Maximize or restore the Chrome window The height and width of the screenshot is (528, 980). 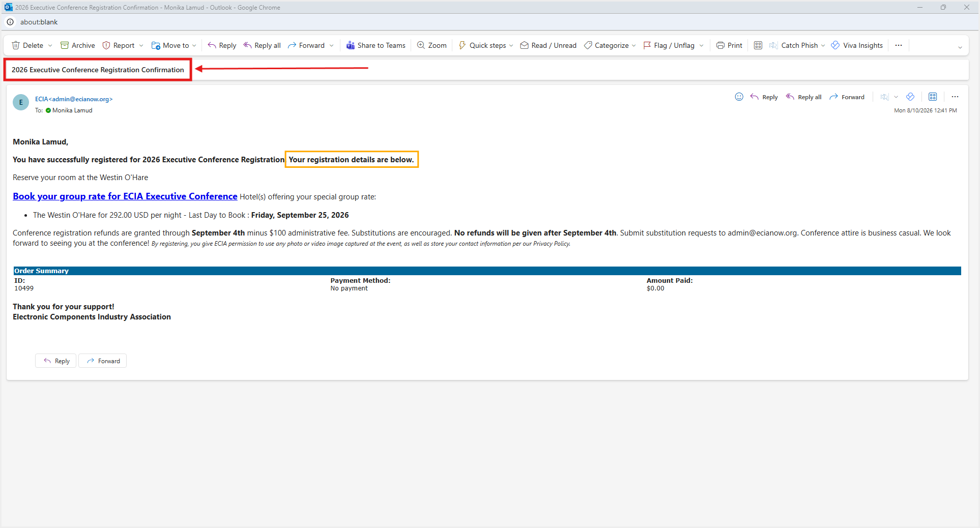(943, 7)
